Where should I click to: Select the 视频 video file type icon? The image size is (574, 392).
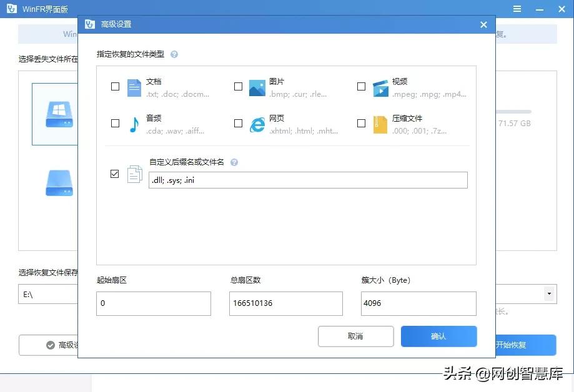pos(380,88)
